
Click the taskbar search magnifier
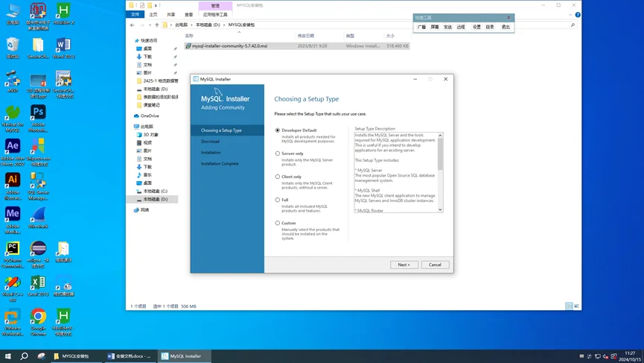tap(25, 356)
